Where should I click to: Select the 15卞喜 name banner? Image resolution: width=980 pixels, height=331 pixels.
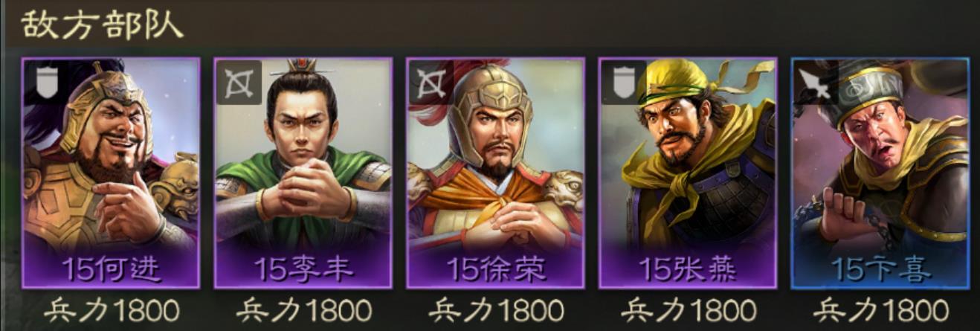click(x=881, y=270)
